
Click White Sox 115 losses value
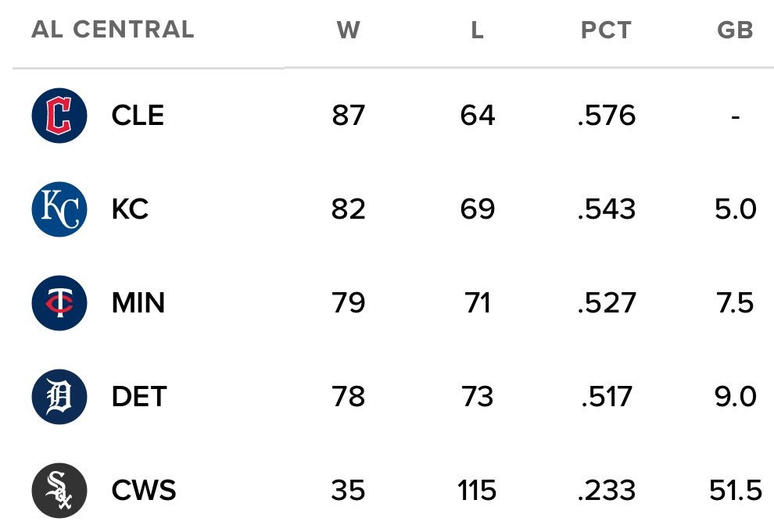[x=477, y=491]
